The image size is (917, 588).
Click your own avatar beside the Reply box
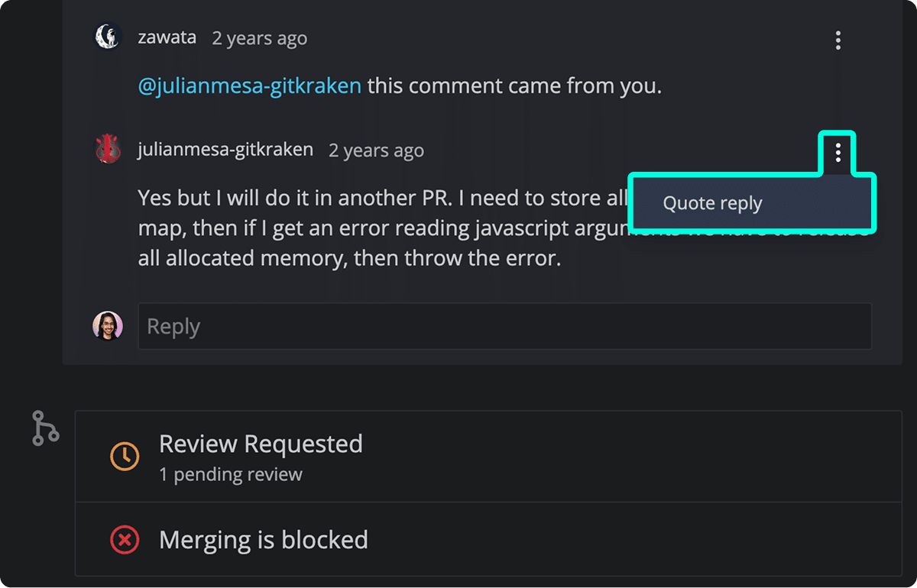click(x=108, y=325)
